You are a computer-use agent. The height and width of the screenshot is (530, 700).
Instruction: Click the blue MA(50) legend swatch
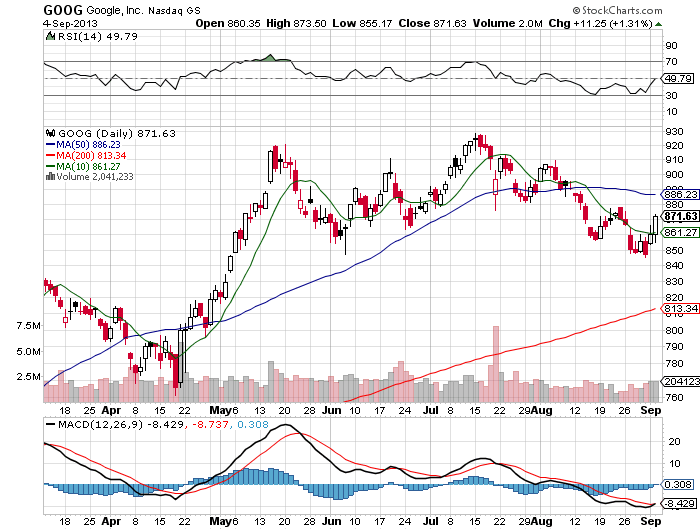pos(50,144)
